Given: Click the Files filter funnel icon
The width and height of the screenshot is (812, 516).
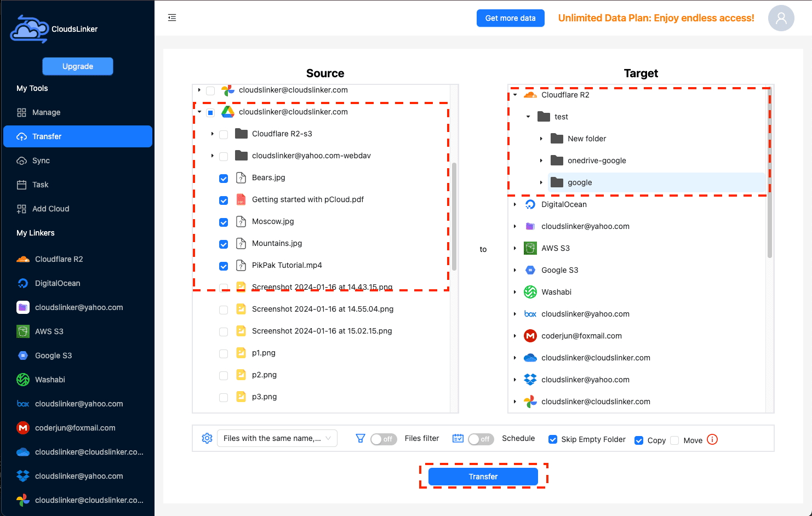Looking at the screenshot, I should click(x=361, y=438).
